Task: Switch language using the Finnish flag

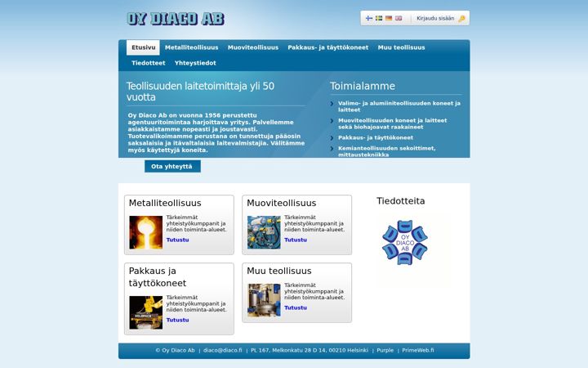Action: pos(369,18)
